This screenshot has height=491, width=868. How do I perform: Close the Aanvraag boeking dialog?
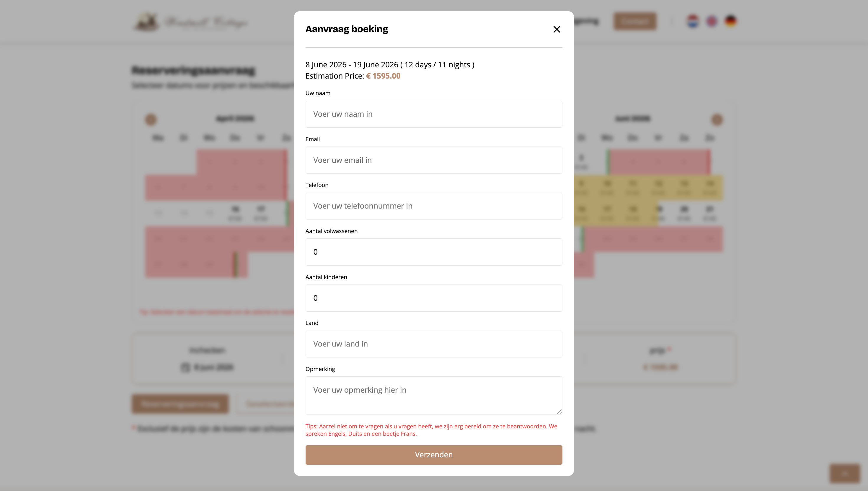(557, 29)
